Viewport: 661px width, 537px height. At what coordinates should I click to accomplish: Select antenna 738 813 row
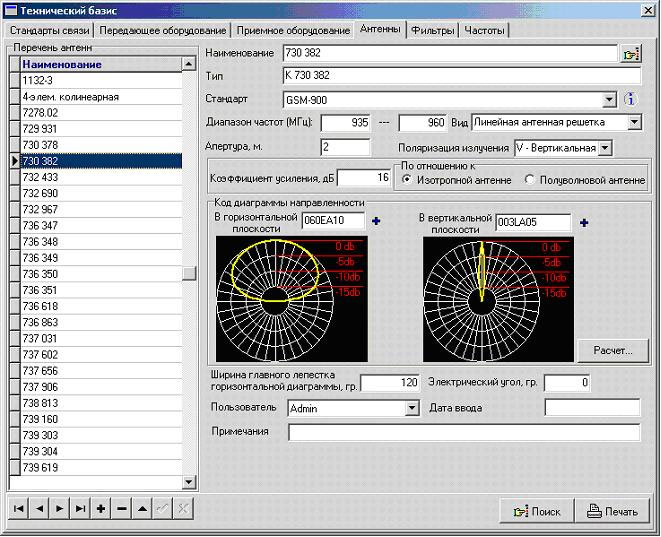pos(101,403)
